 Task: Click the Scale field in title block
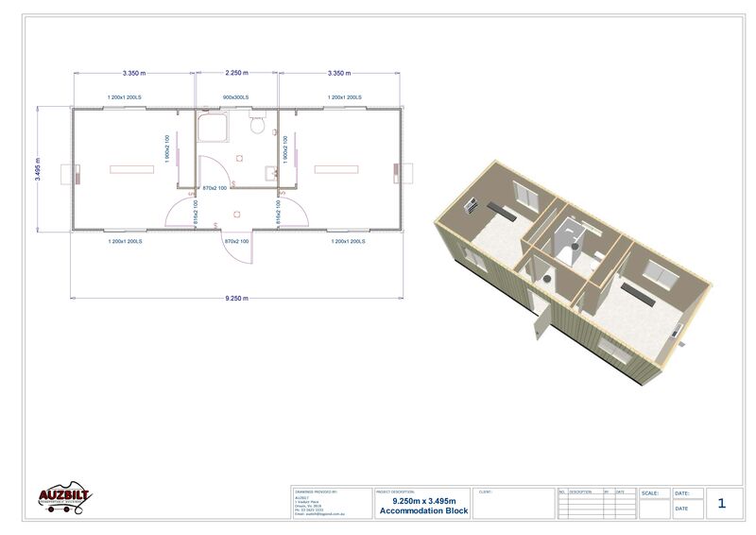654,503
